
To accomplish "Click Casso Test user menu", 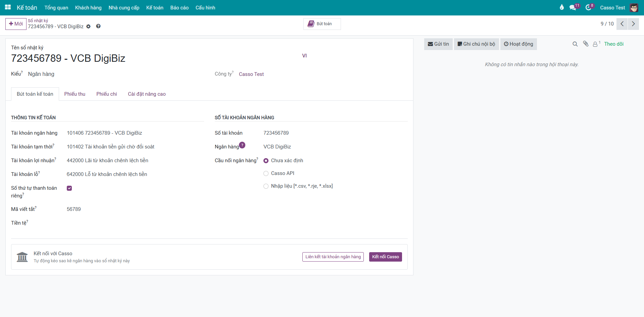I will pos(612,8).
